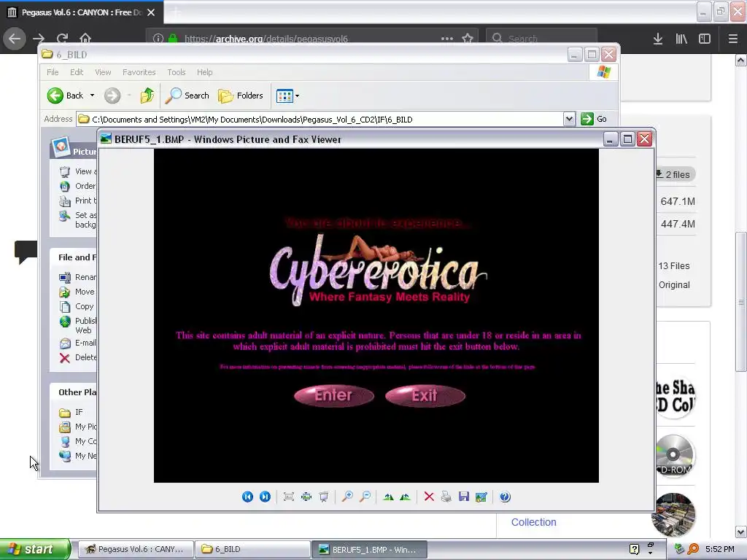Go to next image in Picture Viewer
The image size is (747, 560).
click(x=265, y=497)
